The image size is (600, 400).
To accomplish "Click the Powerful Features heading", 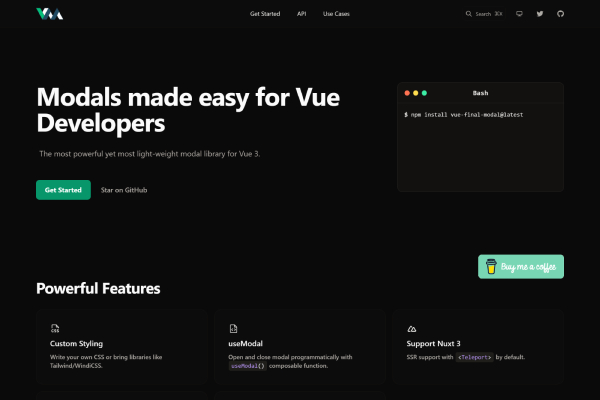I will 98,289.
